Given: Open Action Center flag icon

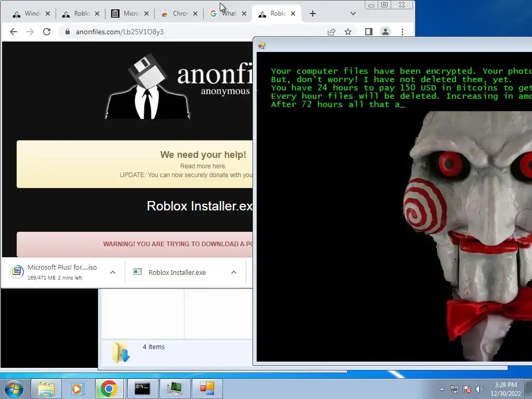Looking at the screenshot, I should 467,389.
